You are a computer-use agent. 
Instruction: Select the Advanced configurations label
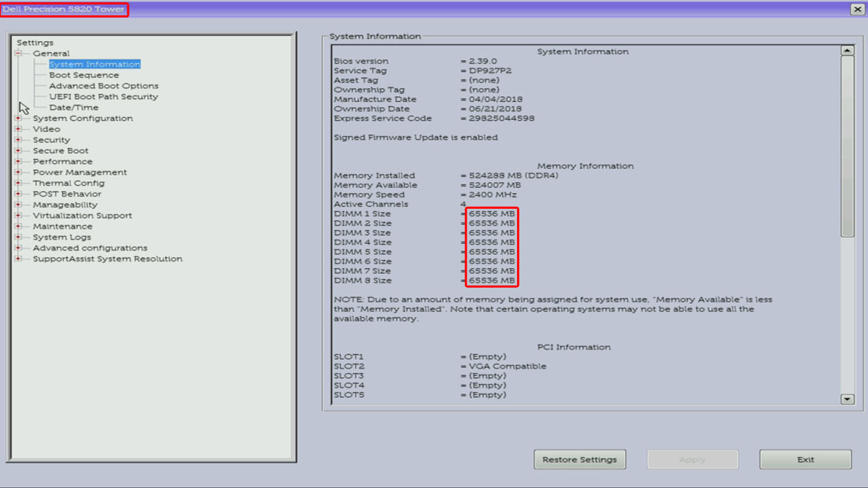click(x=90, y=248)
